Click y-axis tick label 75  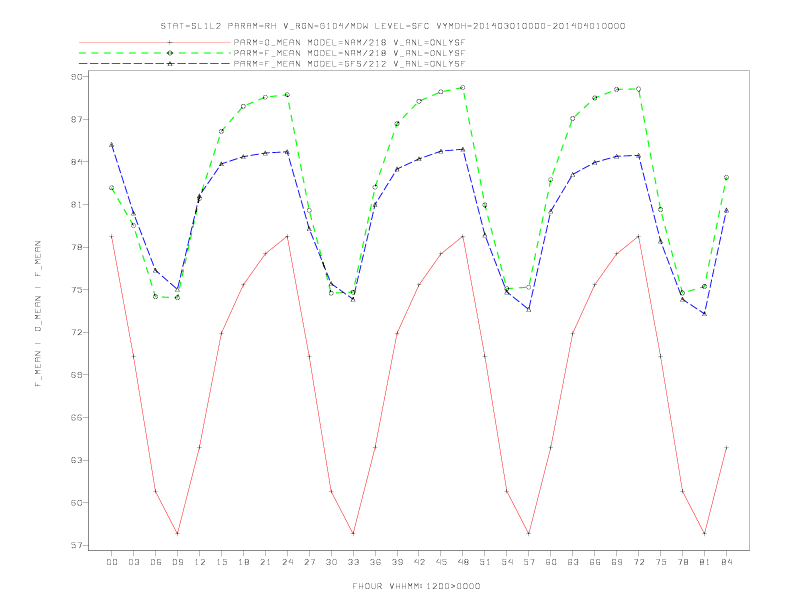click(x=77, y=290)
